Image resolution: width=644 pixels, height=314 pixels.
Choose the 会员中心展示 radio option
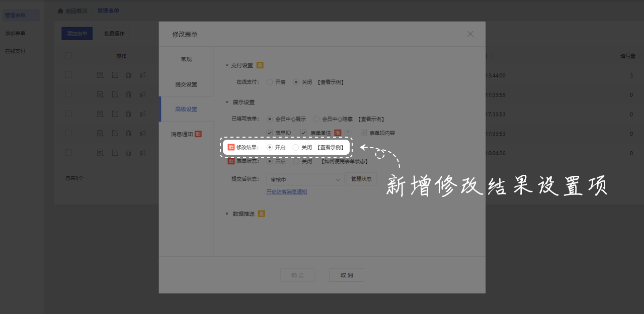pyautogui.click(x=270, y=119)
